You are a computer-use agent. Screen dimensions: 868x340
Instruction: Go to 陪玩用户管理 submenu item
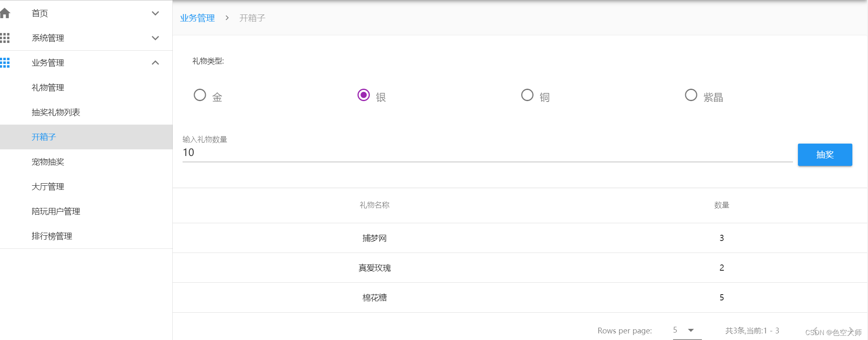[x=56, y=211]
